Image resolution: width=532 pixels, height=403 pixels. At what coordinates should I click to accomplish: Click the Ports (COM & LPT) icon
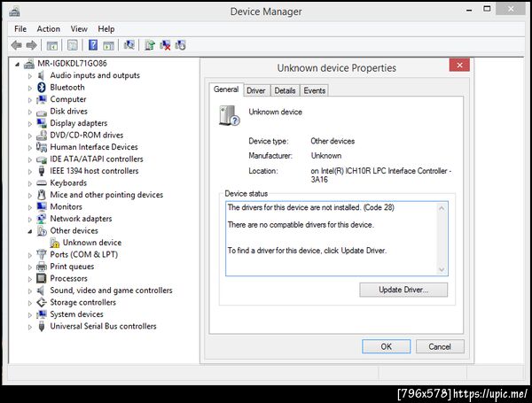tap(42, 254)
